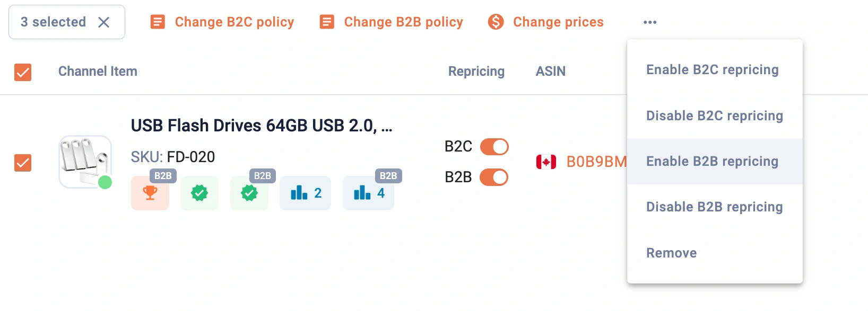Screen dimensions: 868x311
Task: Uncheck the select-all header checkbox
Action: pos(23,72)
